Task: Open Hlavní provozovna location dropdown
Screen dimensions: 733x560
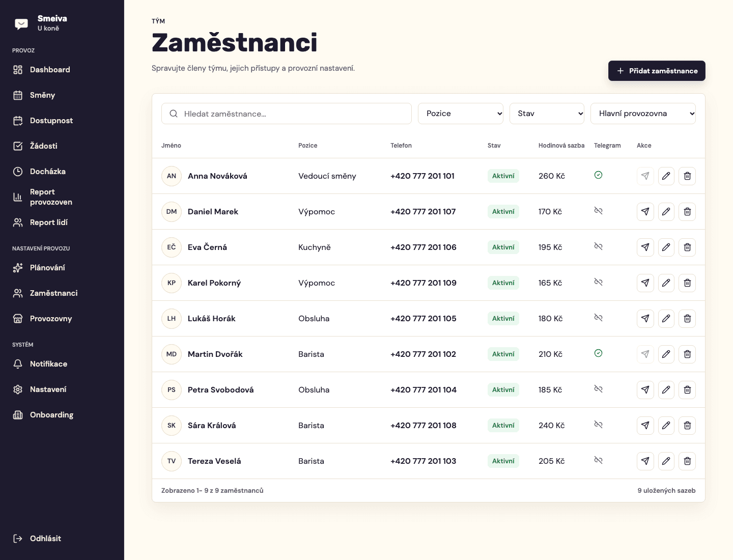Action: pos(643,114)
